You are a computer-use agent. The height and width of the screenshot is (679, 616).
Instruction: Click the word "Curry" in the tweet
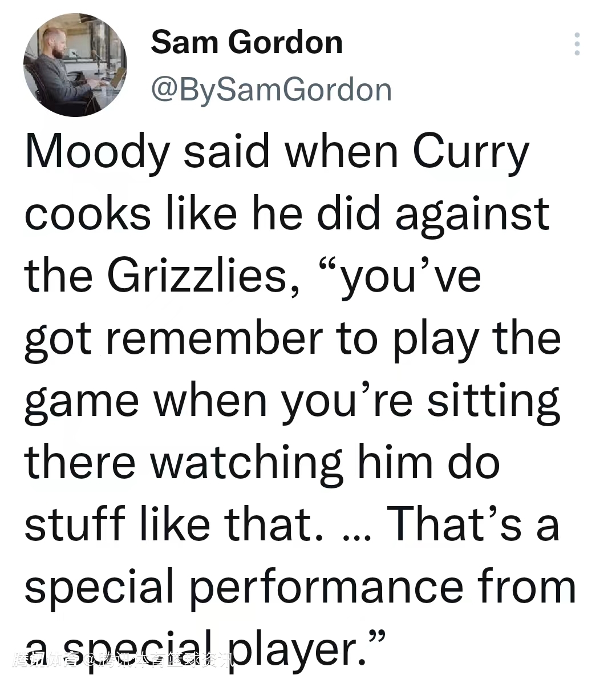click(471, 153)
